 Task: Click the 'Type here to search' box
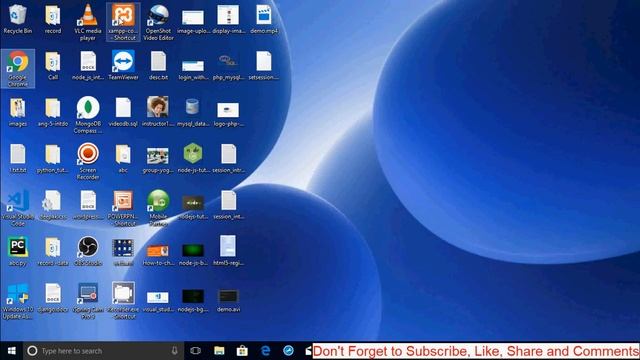[103, 351]
